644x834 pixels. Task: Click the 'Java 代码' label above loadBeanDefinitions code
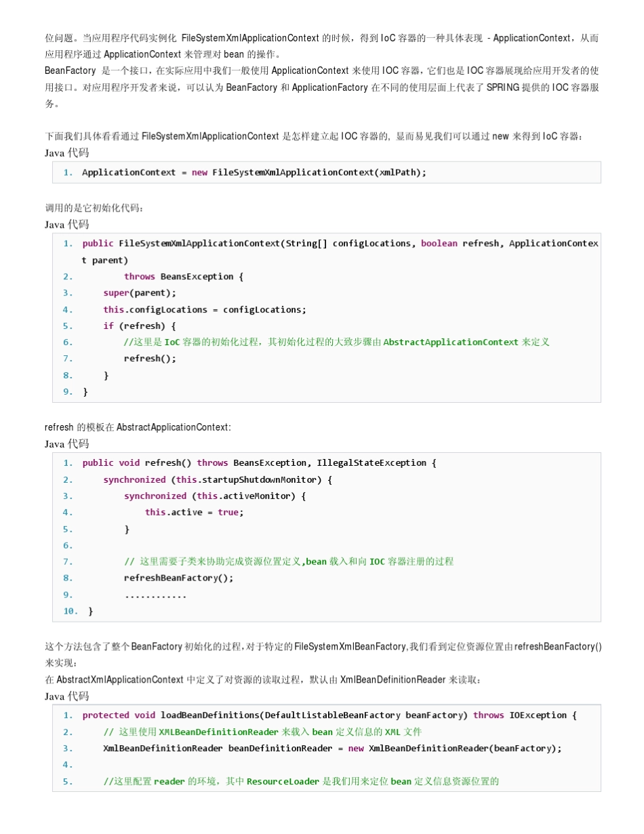tap(66, 696)
